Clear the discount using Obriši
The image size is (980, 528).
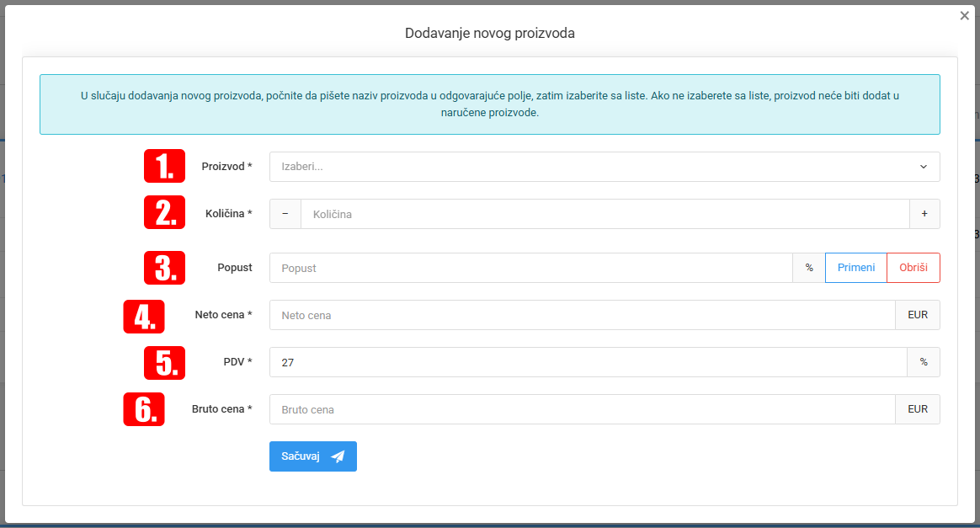coord(913,268)
